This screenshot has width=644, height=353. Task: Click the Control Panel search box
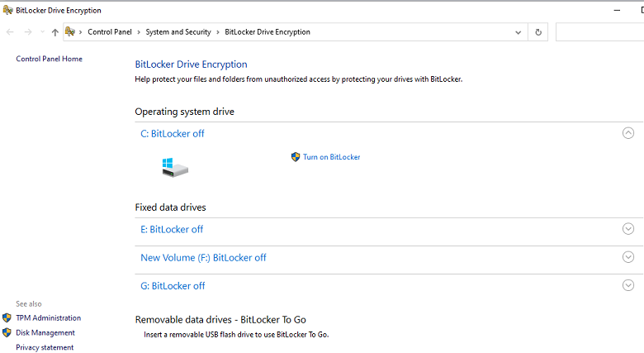[599, 32]
